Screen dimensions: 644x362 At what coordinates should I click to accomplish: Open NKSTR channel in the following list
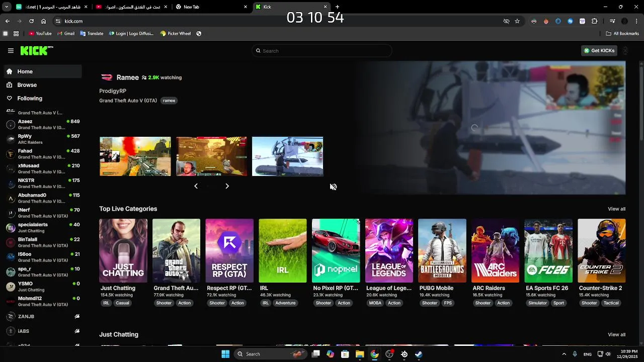click(43, 183)
